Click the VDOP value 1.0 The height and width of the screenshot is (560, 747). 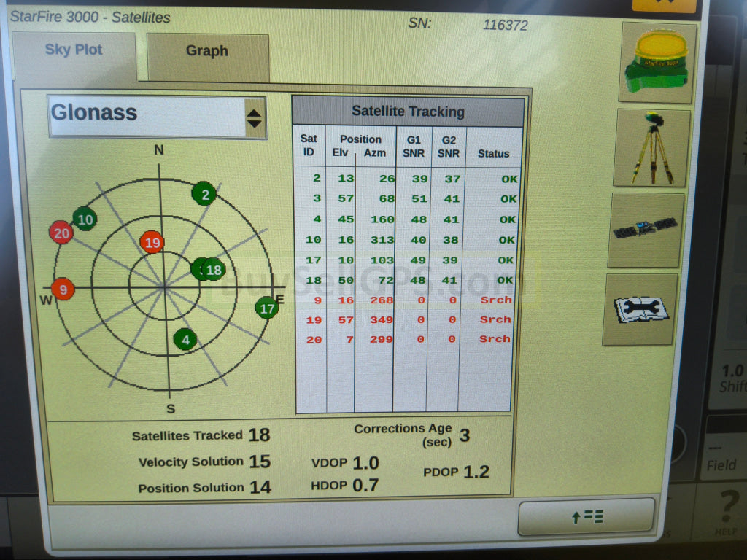point(366,463)
